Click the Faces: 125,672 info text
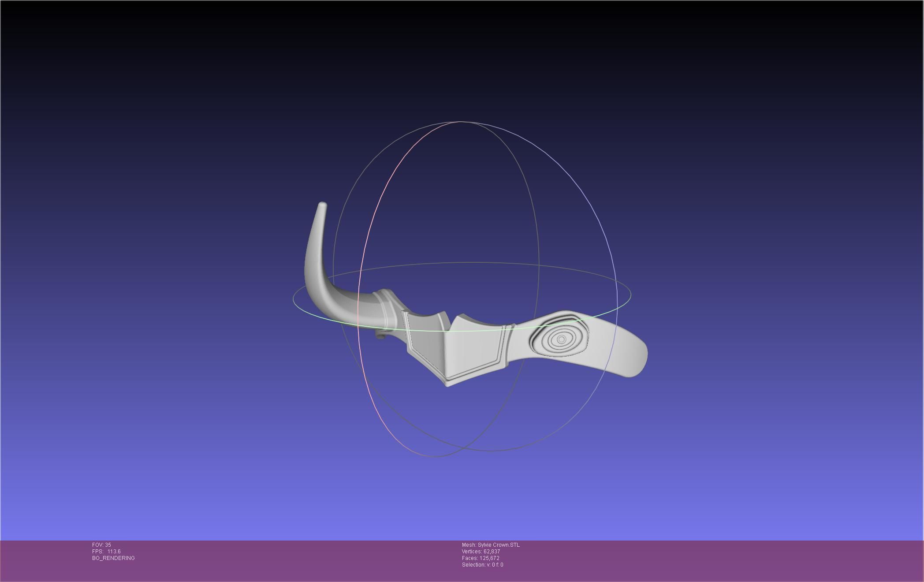Image resolution: width=924 pixels, height=582 pixels. (x=481, y=558)
